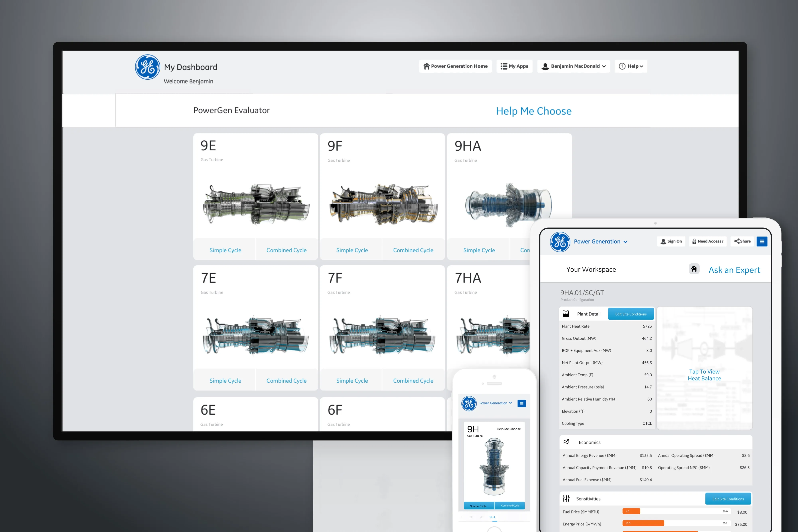Click the Sensitivities sliders icon

coord(566,498)
